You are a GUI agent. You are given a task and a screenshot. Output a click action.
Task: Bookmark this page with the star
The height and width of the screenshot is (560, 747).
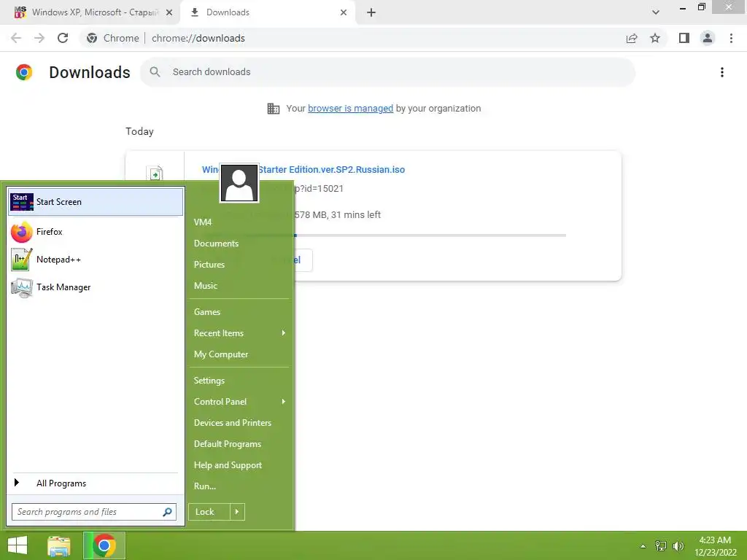coord(655,38)
